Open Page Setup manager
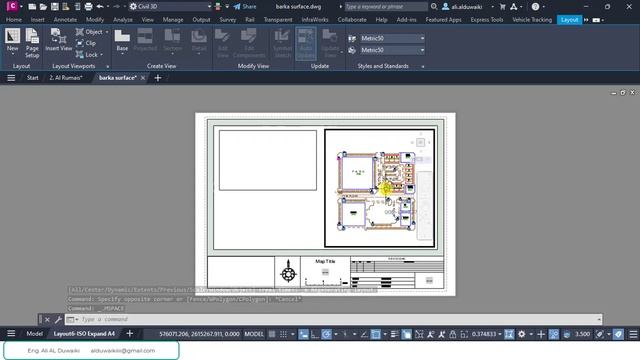The height and width of the screenshot is (360, 640). tap(32, 43)
